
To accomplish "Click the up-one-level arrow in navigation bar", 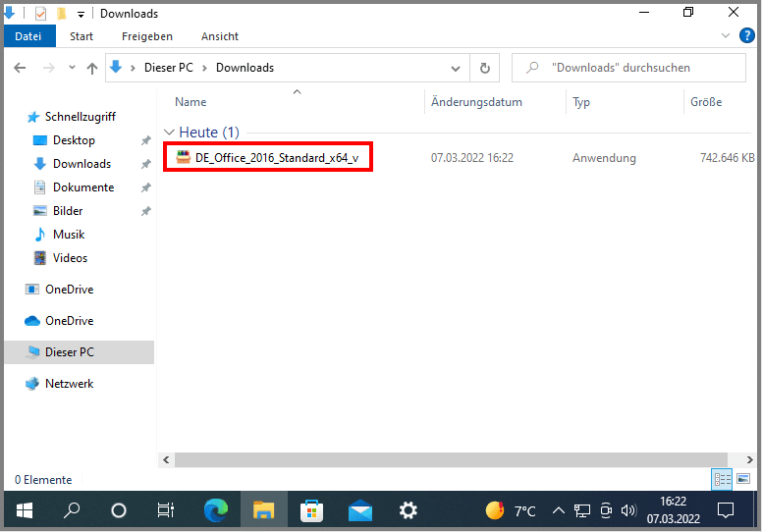I will click(92, 68).
